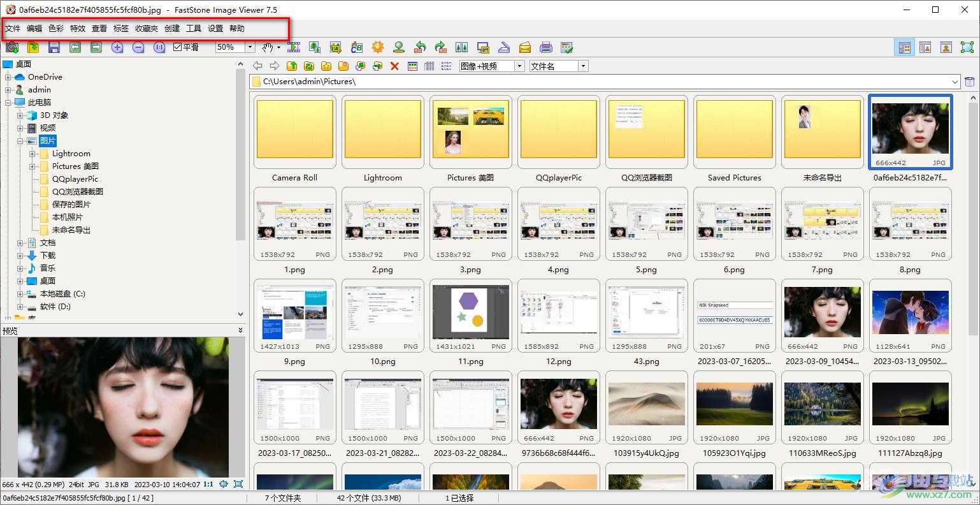Expand the admin tree node
Image resolution: width=980 pixels, height=505 pixels.
pos(8,90)
